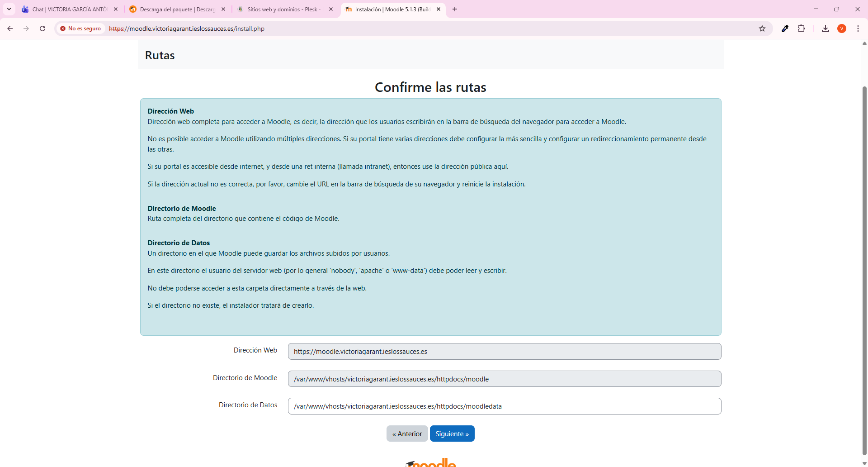Open the eyedropper extension icon
Screen dimensions: 868x467
(x=785, y=29)
